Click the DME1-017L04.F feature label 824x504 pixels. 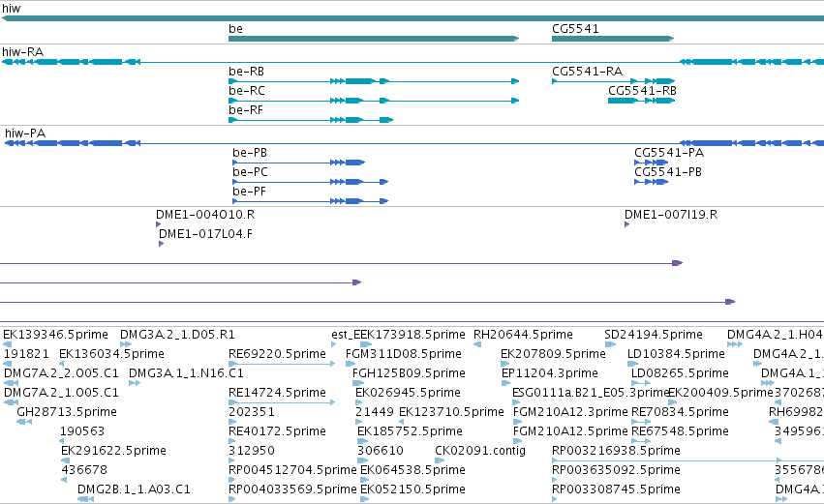pyautogui.click(x=205, y=234)
